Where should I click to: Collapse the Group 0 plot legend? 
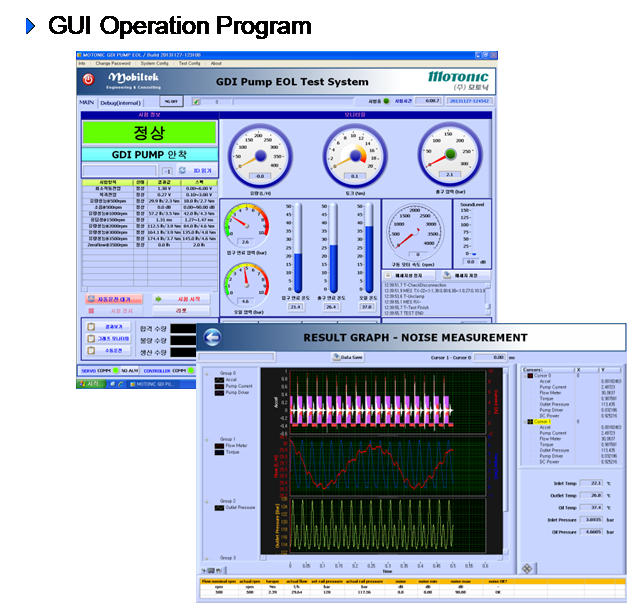click(x=207, y=374)
